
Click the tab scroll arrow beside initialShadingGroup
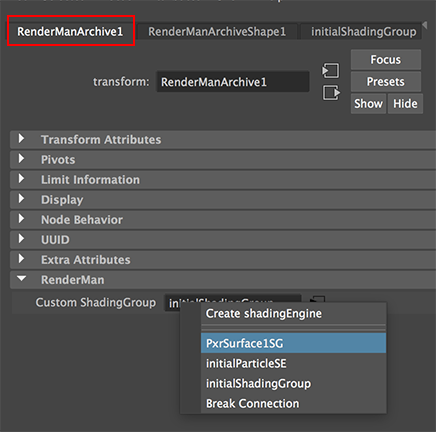point(425,25)
